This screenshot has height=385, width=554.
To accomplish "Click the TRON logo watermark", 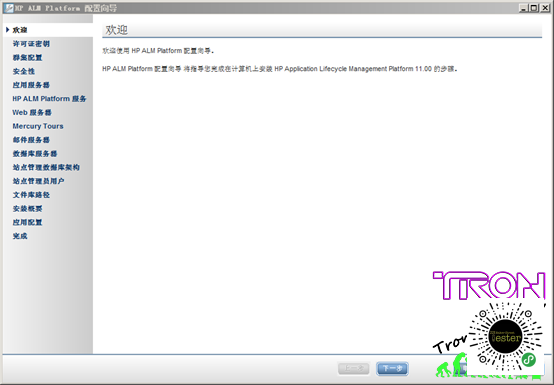I will coord(489,285).
